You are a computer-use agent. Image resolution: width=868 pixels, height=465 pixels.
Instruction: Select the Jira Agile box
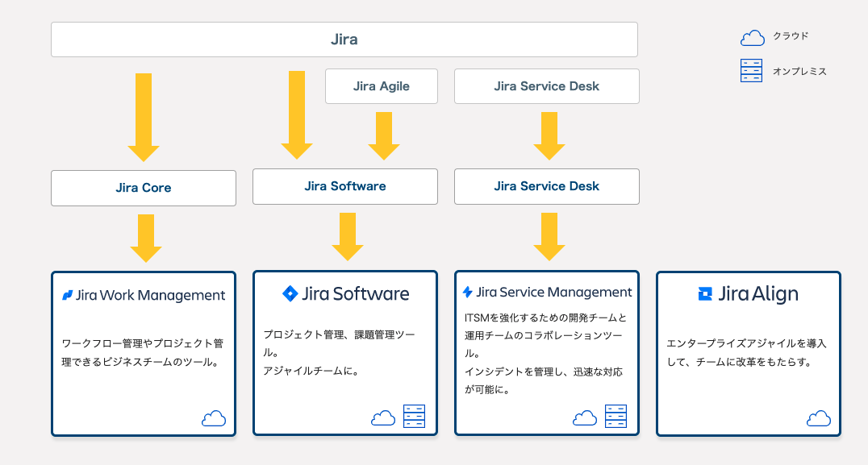[x=382, y=86]
